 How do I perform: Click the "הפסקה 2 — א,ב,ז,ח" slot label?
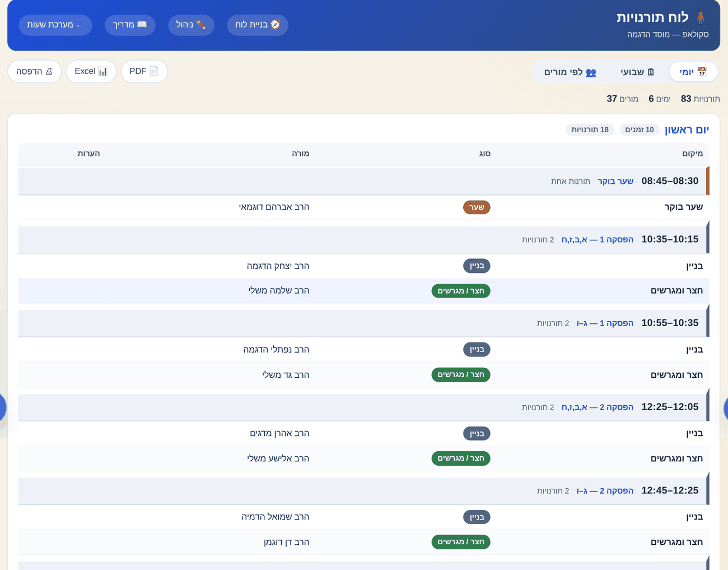597,407
